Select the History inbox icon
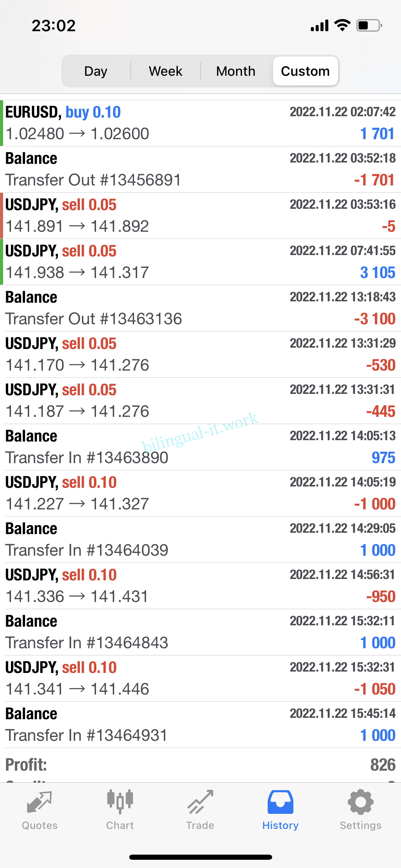This screenshot has width=401, height=868. pyautogui.click(x=280, y=802)
